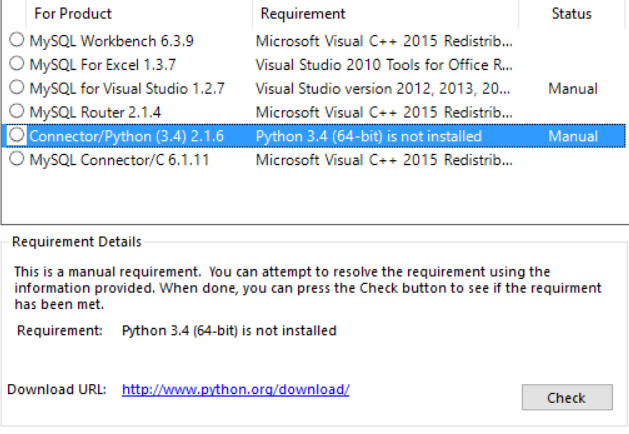Screen dimensions: 629x434
Task: Select radio button for MySQL Router 2.1.4
Action: click(17, 111)
